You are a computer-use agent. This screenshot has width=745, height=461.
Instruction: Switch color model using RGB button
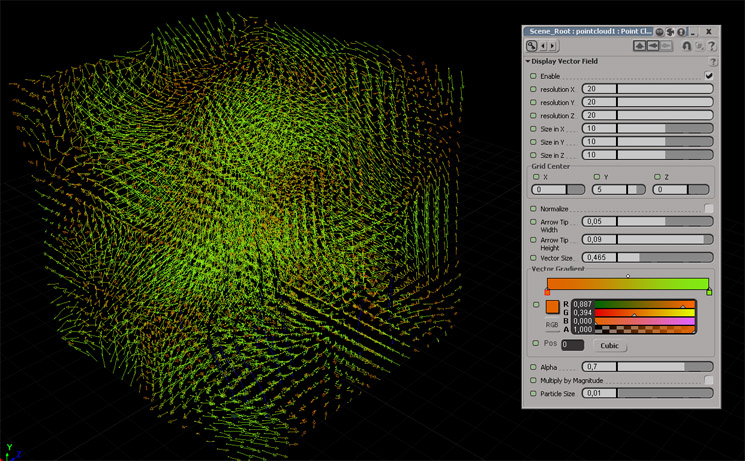click(x=552, y=325)
